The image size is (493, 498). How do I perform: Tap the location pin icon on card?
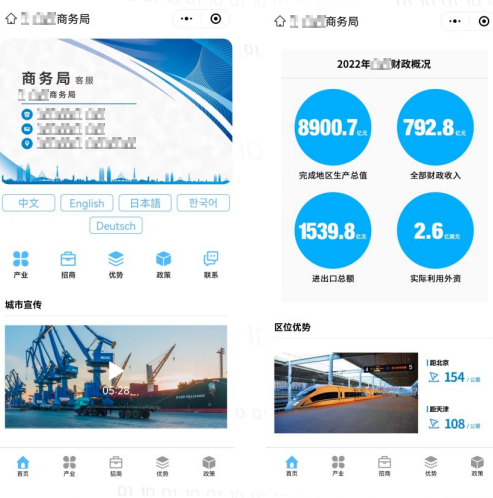click(27, 143)
